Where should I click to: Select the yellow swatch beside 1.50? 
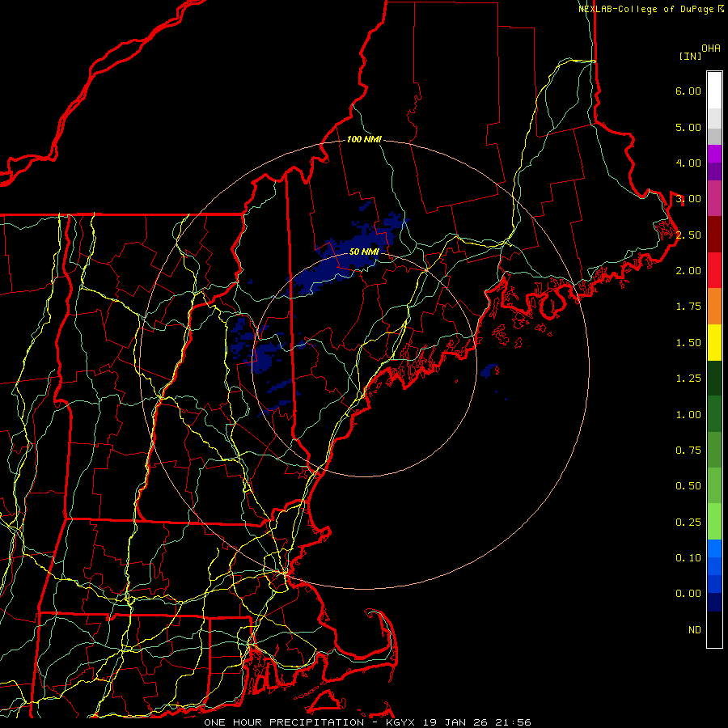point(714,342)
